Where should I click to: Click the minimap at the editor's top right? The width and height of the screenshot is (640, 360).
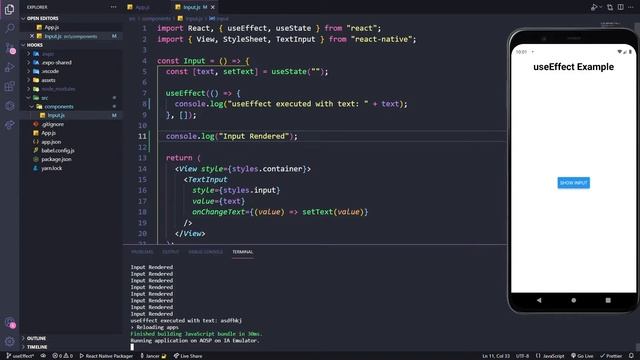[610, 24]
